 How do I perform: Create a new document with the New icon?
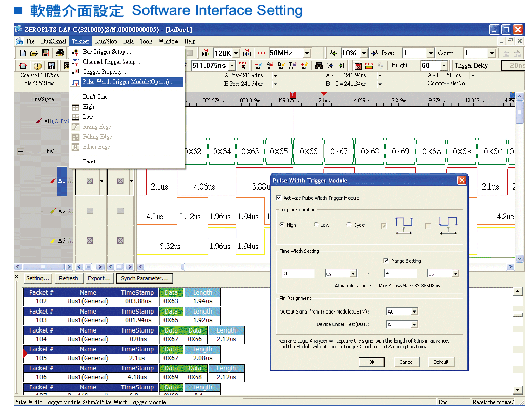(x=23, y=53)
